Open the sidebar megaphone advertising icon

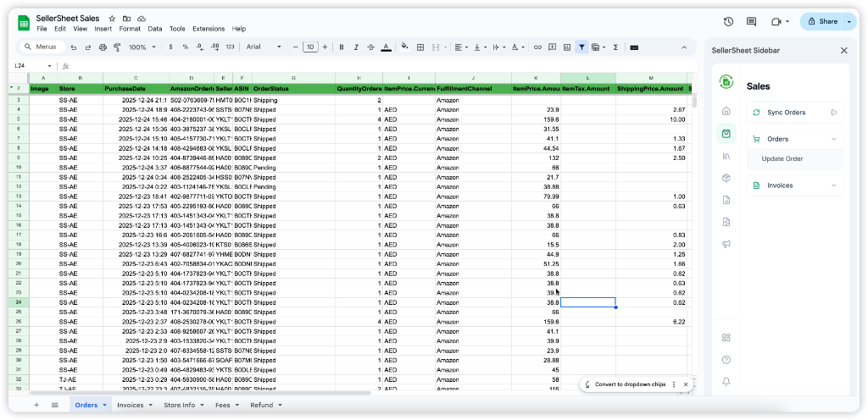pos(726,244)
